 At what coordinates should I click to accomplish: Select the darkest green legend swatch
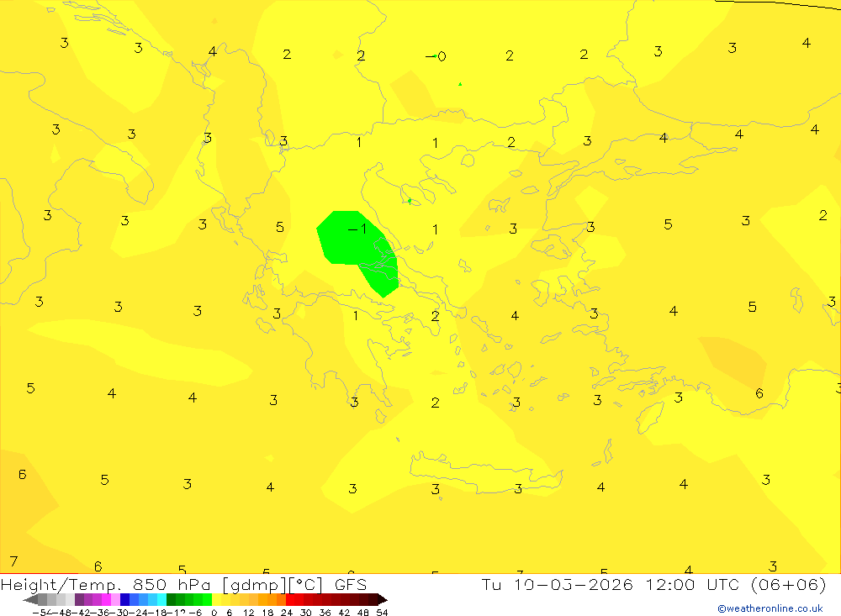coord(171,600)
